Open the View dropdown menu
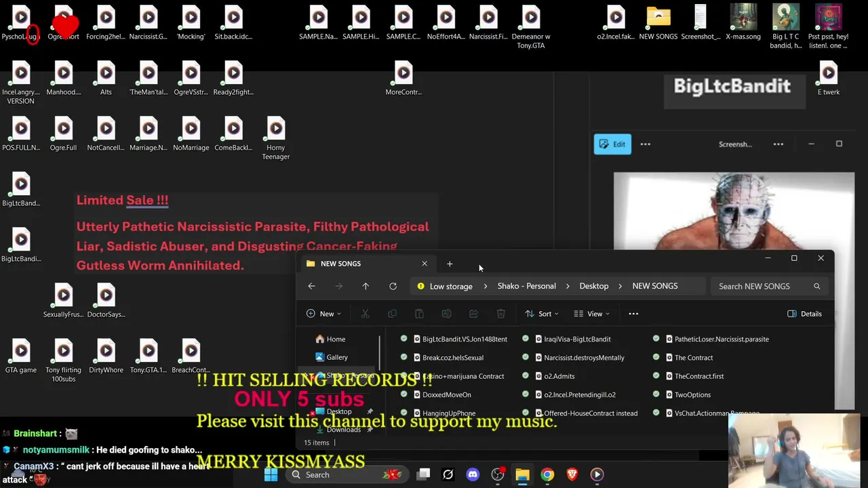Screen dimensions: 868x488 coord(592,314)
